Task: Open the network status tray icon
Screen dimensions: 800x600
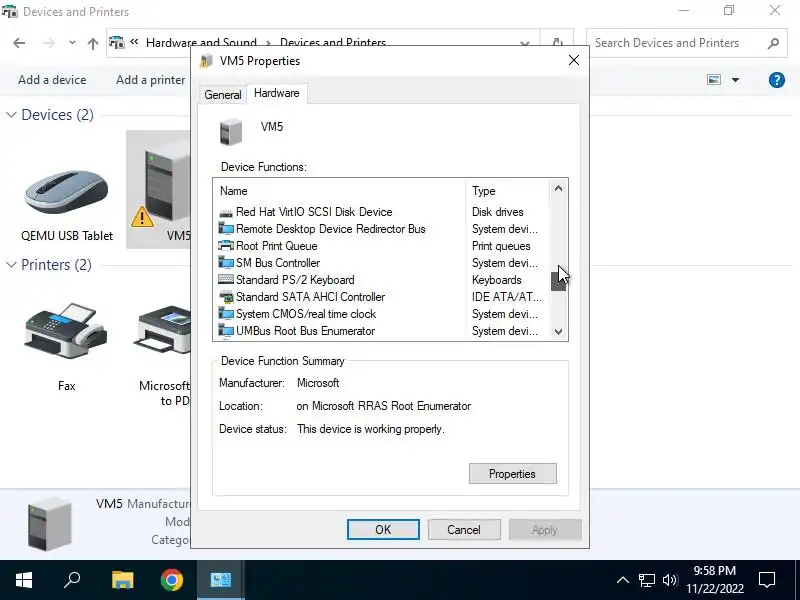Action: tap(647, 580)
